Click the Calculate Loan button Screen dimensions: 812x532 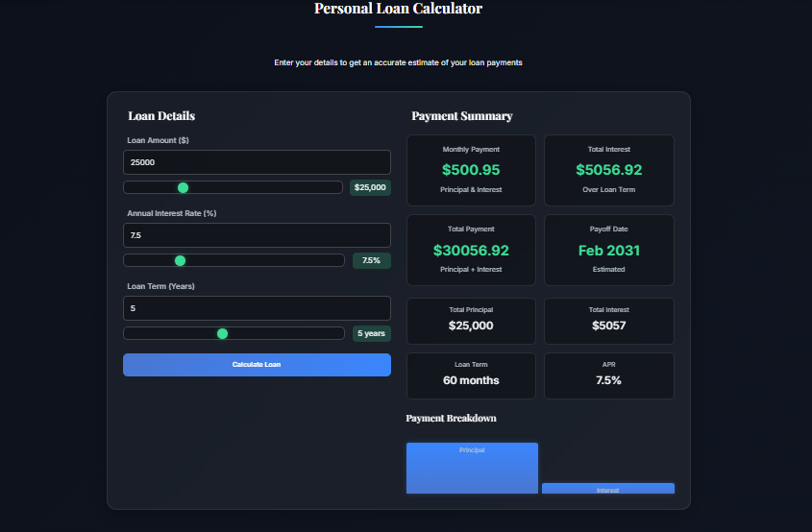click(x=257, y=365)
